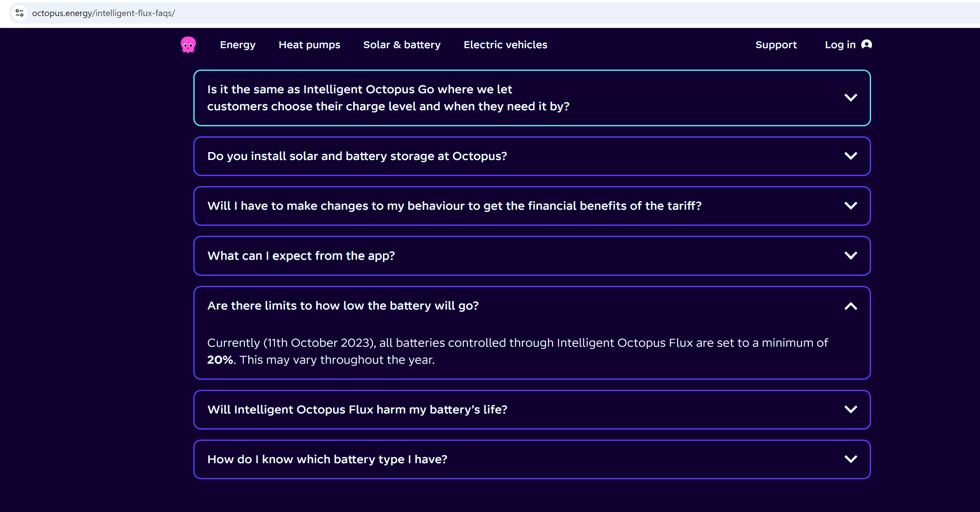Click chevron beside solar and battery storage question
This screenshot has width=980, height=512.
tap(851, 156)
